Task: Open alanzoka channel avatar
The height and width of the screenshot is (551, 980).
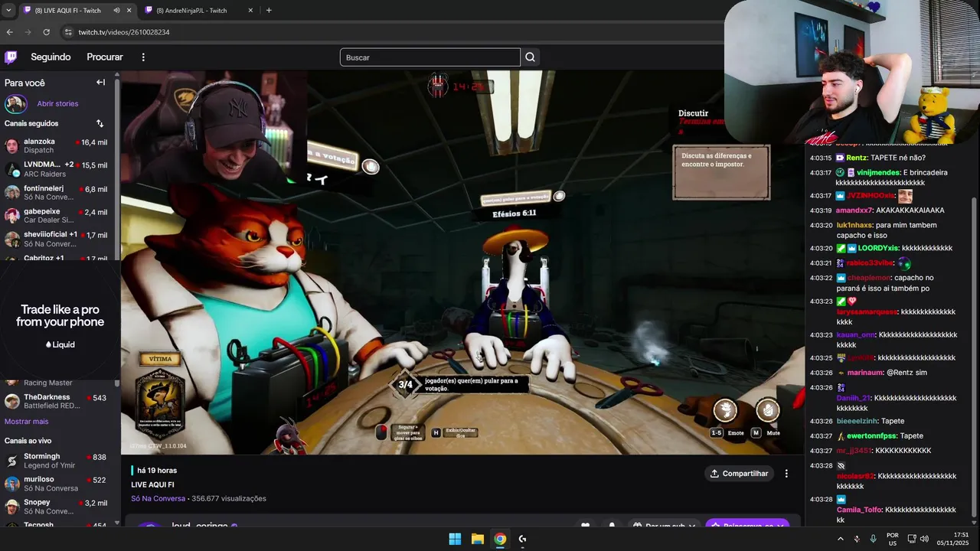Action: (12, 146)
